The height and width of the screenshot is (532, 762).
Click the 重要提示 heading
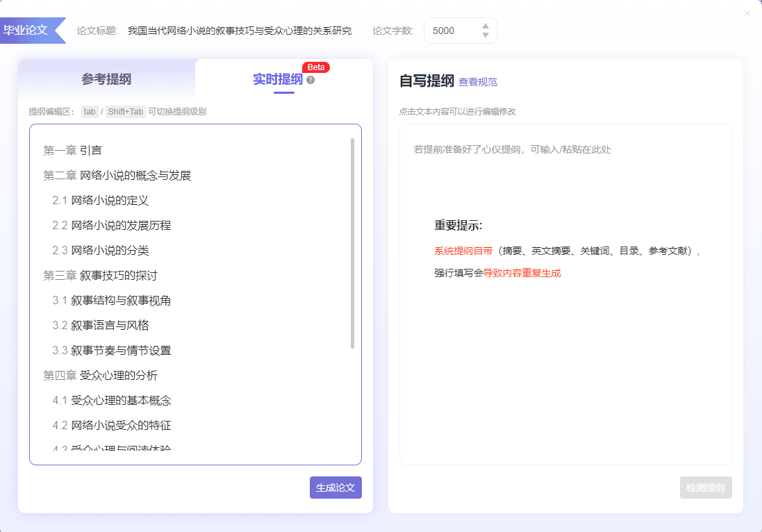click(458, 226)
